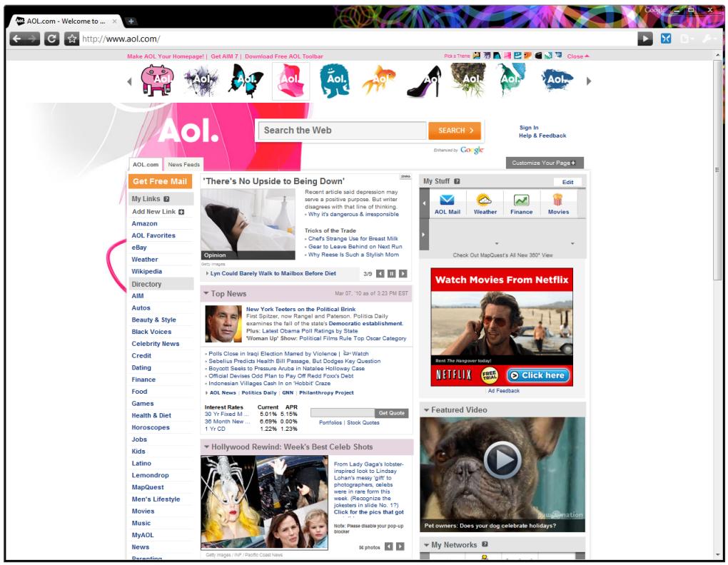
Task: Click the Go arrow beside address bar
Action: pyautogui.click(x=645, y=39)
